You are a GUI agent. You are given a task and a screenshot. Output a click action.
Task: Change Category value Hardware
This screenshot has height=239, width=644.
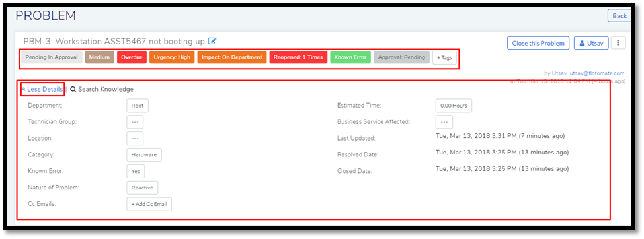tap(144, 155)
